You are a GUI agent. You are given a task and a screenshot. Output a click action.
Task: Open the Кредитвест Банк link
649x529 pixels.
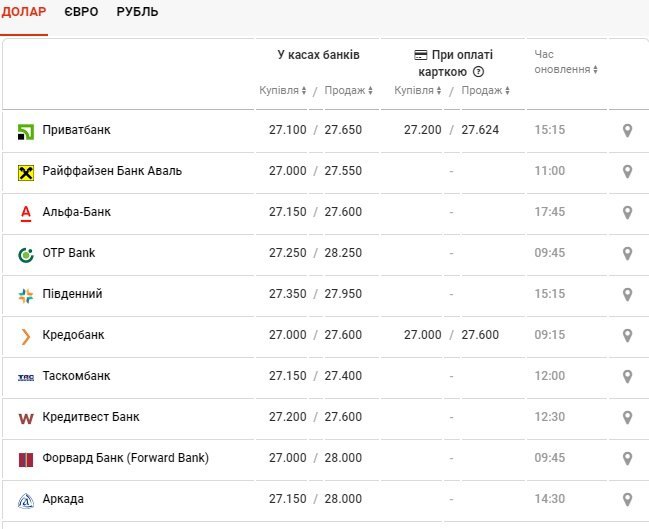91,417
